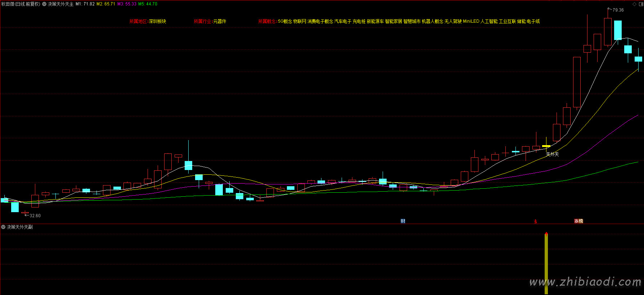644x295 pixels.
Task: Click the 机器人概念 concept tag
Action: pyautogui.click(x=432, y=22)
